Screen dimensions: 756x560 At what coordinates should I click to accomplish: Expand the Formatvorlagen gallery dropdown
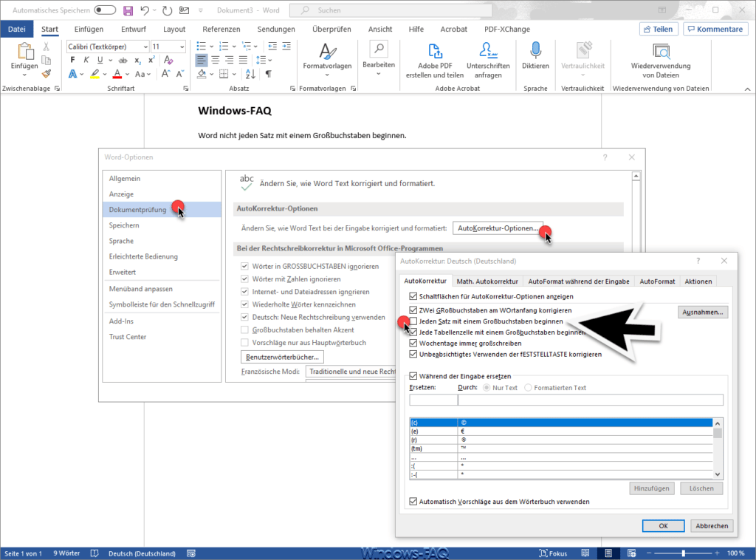coord(327,75)
